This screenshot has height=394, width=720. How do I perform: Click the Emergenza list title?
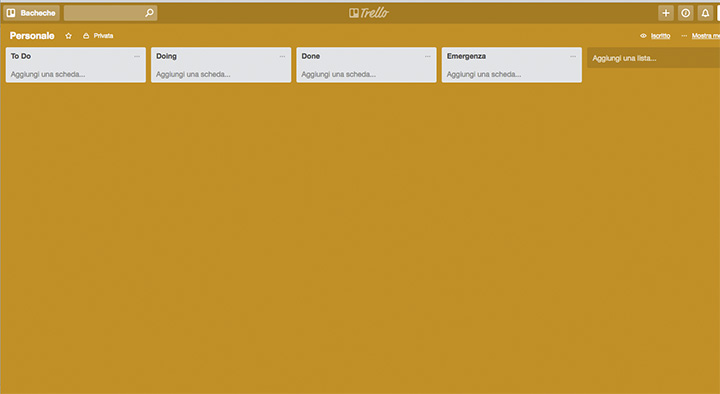pyautogui.click(x=467, y=56)
